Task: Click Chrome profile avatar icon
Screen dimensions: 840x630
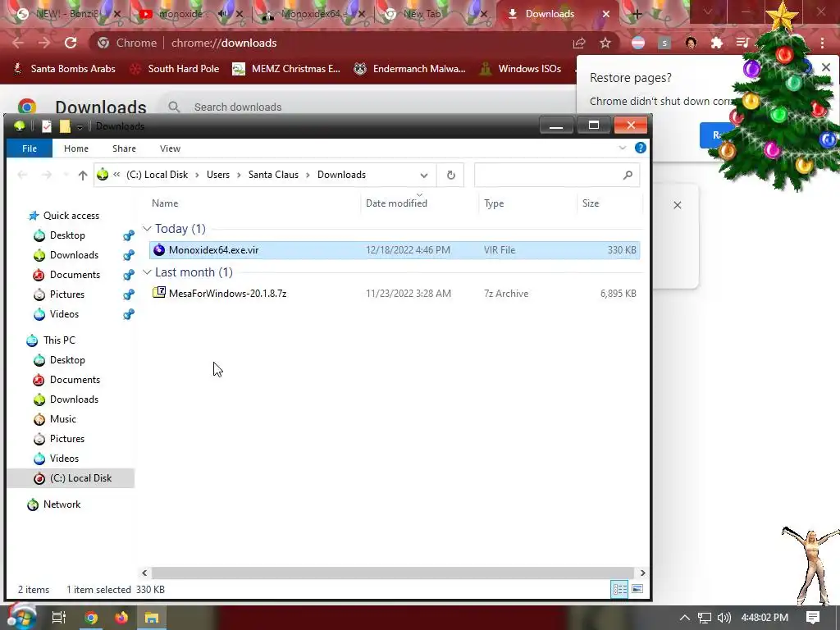Action: [x=691, y=43]
